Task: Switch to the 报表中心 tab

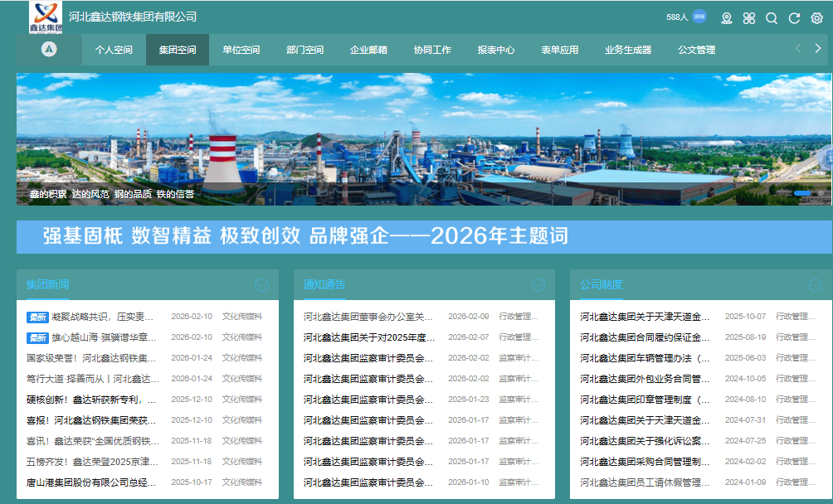Action: pos(496,50)
